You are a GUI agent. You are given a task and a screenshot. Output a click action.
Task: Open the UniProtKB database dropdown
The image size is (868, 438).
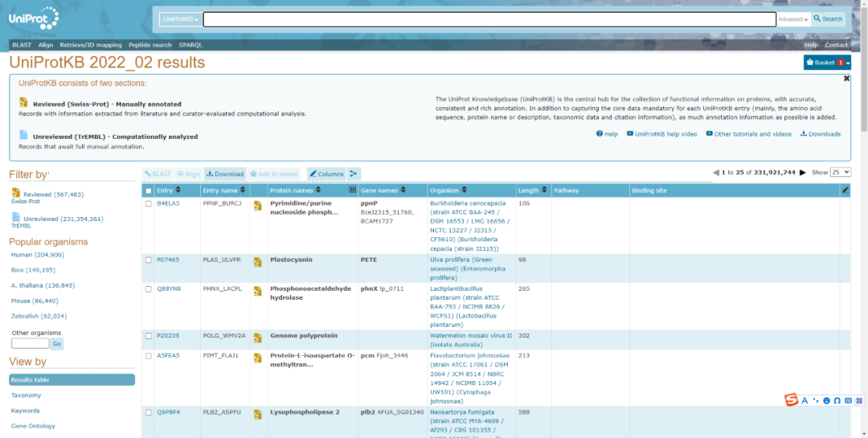click(180, 19)
